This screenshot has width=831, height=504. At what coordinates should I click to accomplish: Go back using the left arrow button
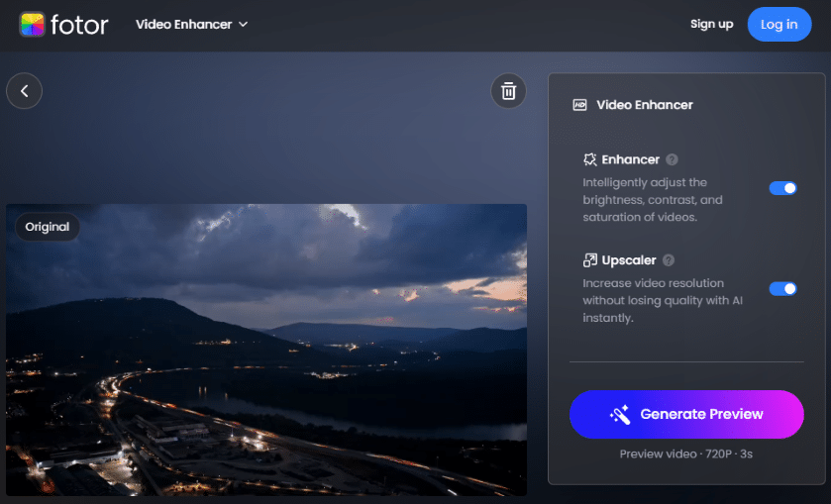tap(24, 91)
